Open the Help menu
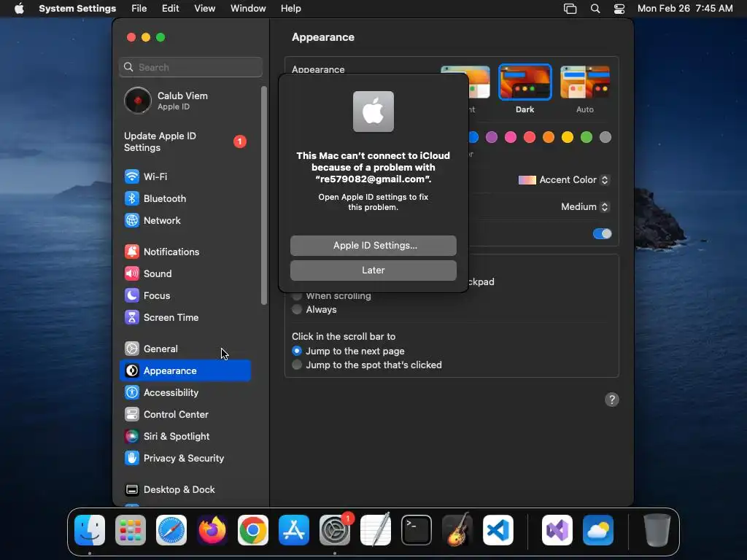 [290, 9]
